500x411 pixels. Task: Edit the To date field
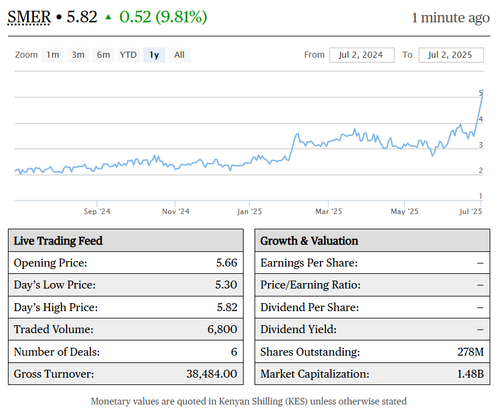click(451, 55)
